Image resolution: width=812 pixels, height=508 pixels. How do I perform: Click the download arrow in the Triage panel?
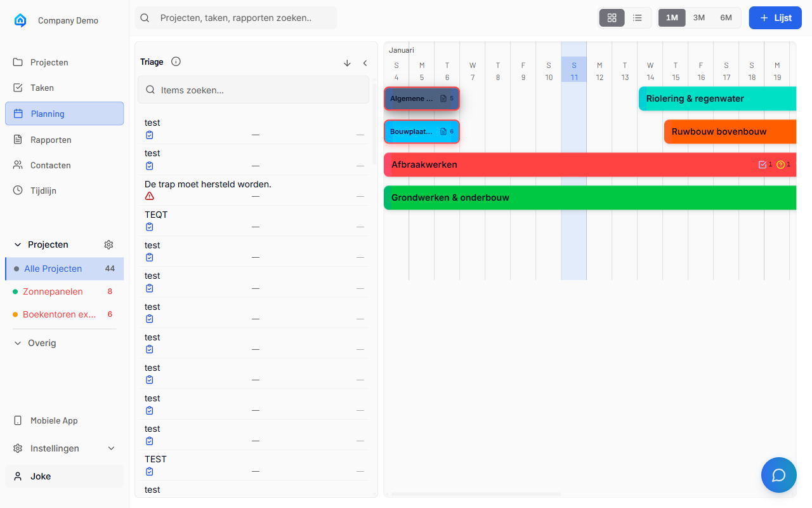(x=347, y=63)
